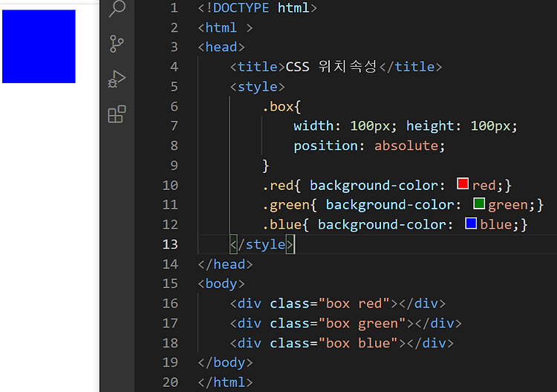Screen dimensions: 557x392
Task: Click the opening head tag on line 3
Action: [221, 48]
